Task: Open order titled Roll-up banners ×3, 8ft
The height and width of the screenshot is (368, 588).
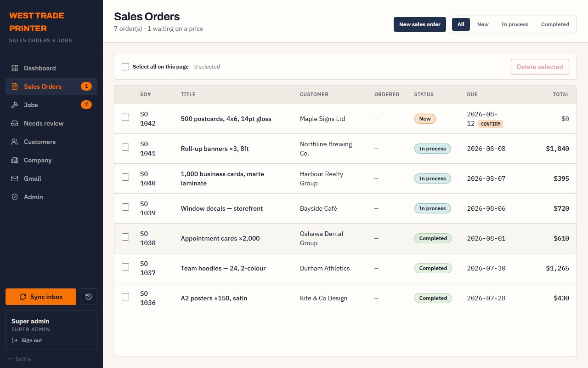Action: tap(215, 149)
